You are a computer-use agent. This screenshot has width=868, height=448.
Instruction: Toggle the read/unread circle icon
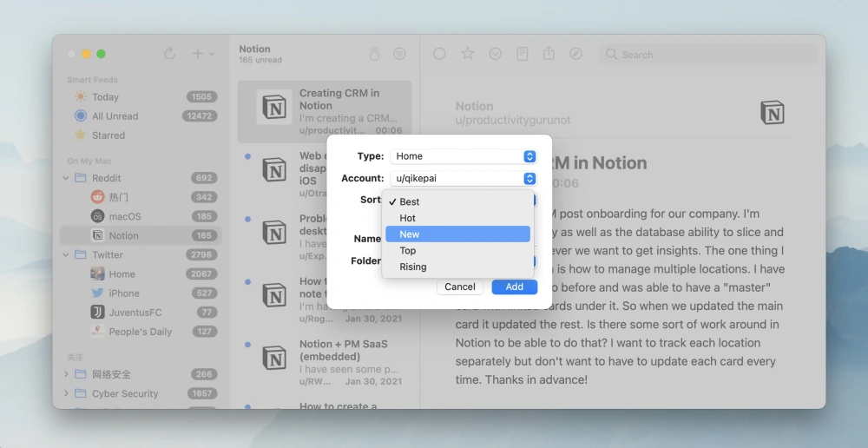click(x=439, y=54)
